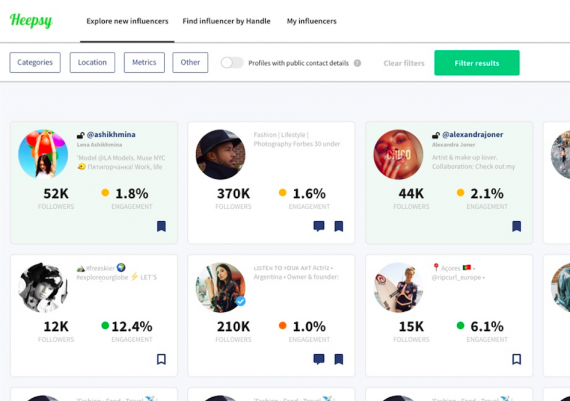570x401 pixels.
Task: Open the comment icon on 210K followers card
Action: tap(319, 359)
